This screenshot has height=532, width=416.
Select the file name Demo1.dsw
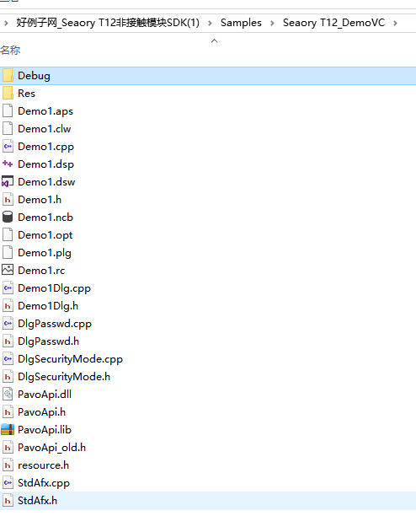tap(46, 182)
